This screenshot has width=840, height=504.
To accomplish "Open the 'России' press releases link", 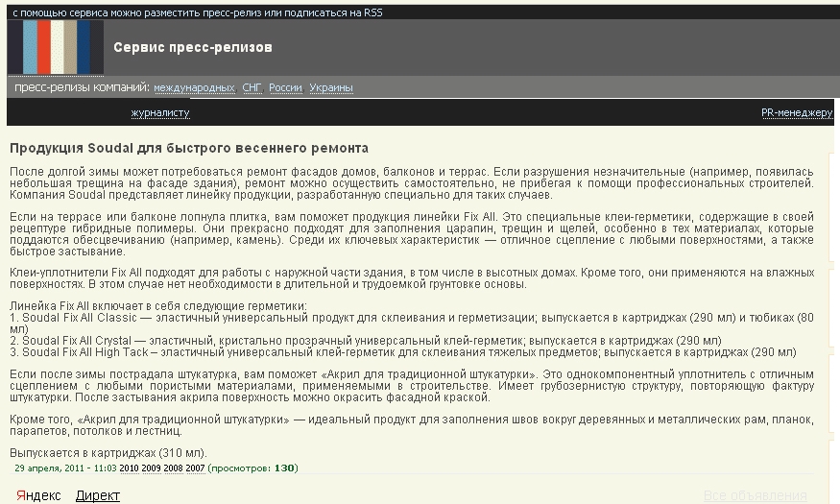I will pos(285,87).
